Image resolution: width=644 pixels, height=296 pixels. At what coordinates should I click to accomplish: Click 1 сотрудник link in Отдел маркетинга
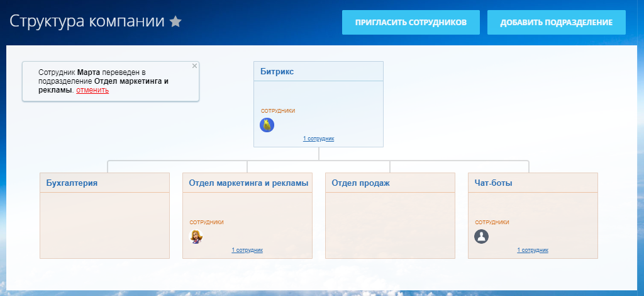(x=247, y=250)
